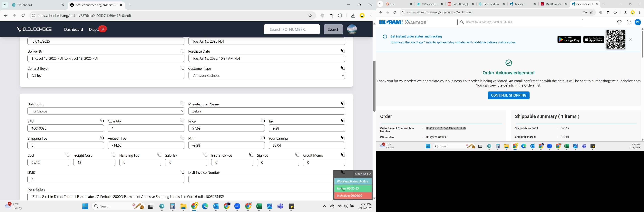
Task: Click the Open App overlay button
Action: tap(363, 174)
